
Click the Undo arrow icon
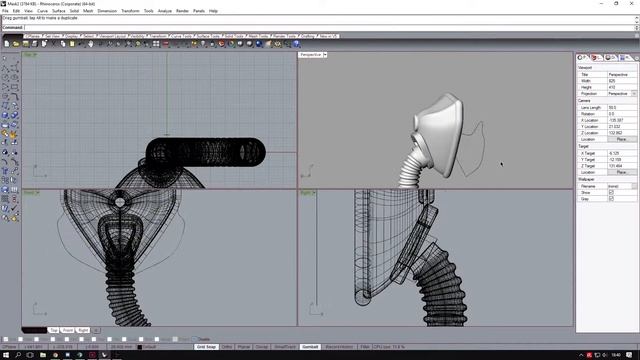pos(81,44)
